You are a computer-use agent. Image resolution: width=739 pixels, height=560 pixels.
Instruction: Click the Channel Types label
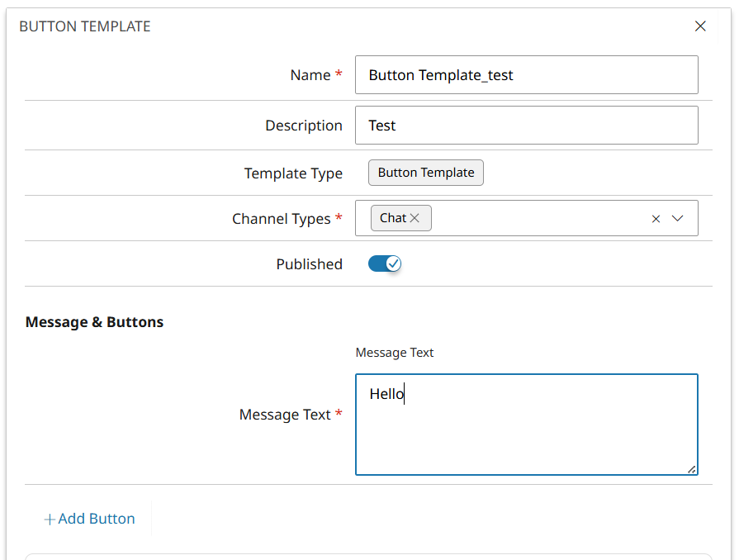(282, 219)
